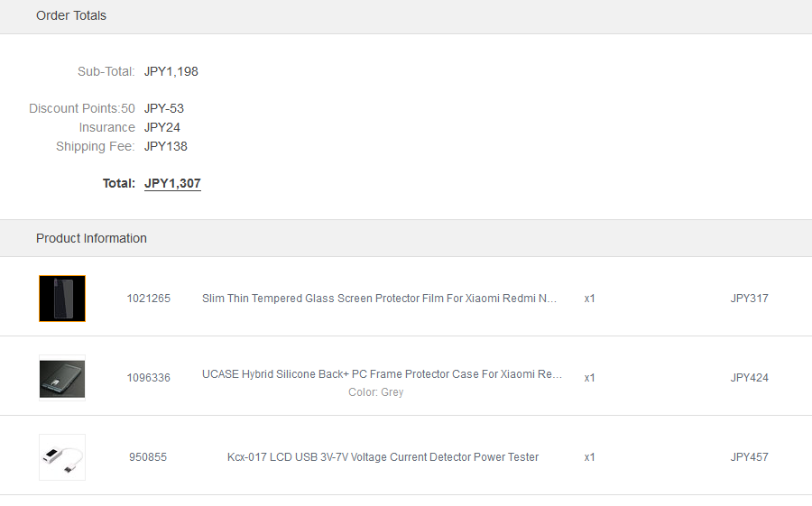Select product ID 950855
812x506 pixels.
point(148,457)
